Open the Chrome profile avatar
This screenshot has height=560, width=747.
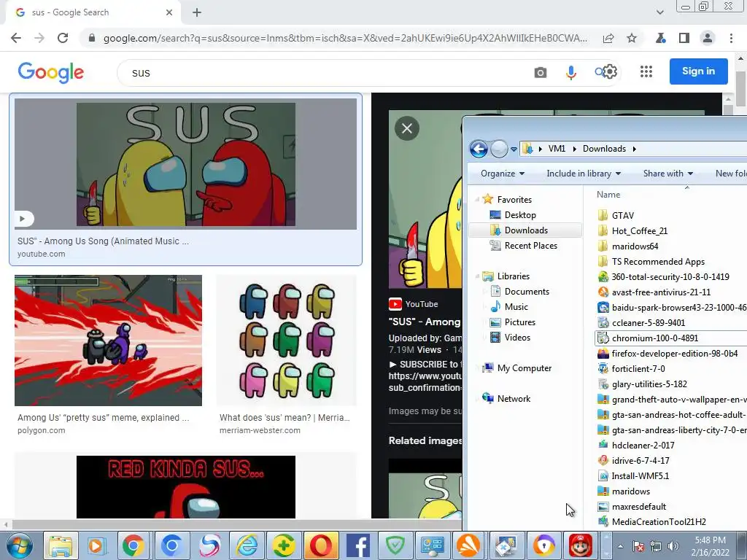(x=708, y=38)
